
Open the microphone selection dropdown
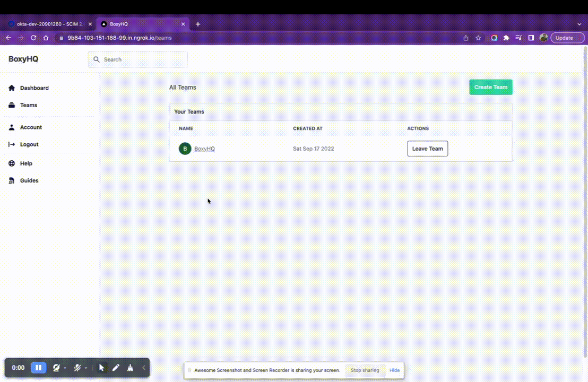point(86,368)
